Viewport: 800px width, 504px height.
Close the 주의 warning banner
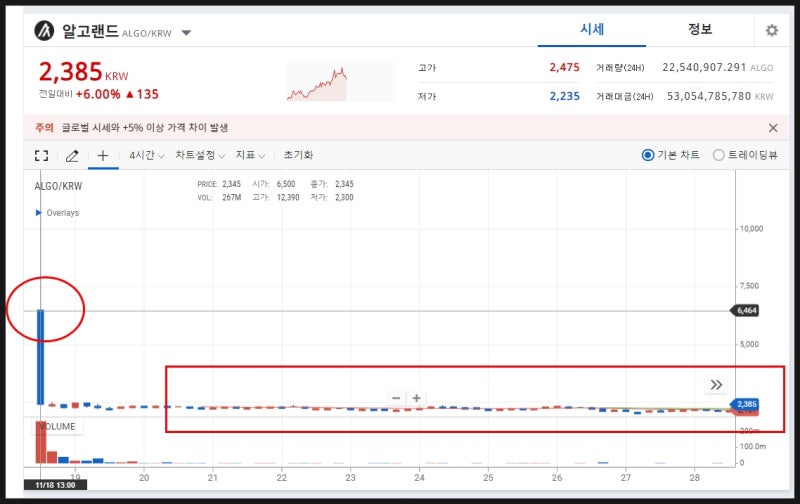tap(773, 128)
